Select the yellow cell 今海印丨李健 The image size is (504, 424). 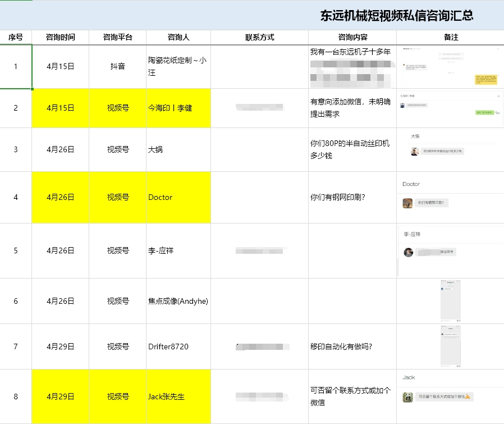[x=178, y=108]
